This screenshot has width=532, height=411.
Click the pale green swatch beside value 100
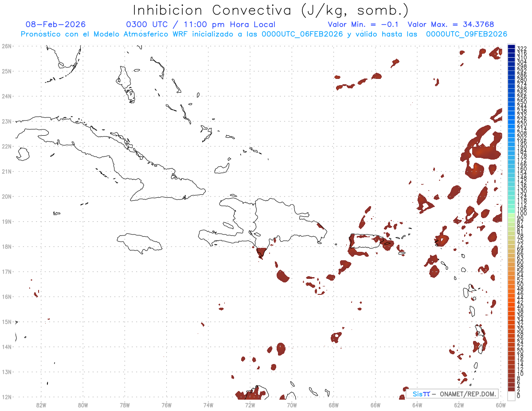511,215
